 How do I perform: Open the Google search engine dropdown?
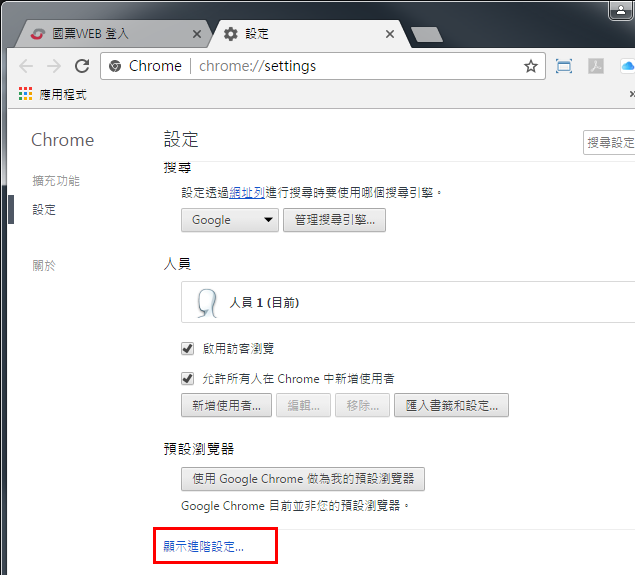(230, 220)
